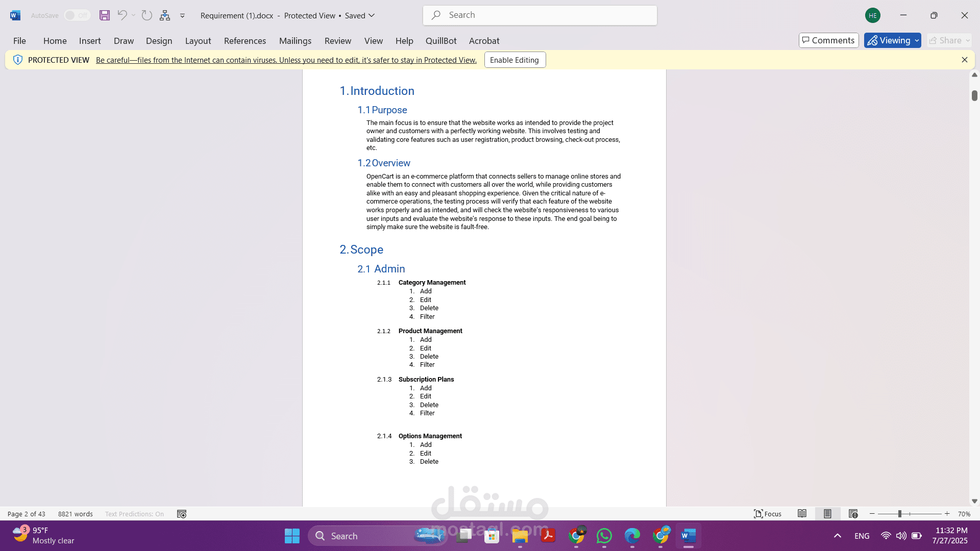Click the Save icon in the title bar

pyautogui.click(x=105, y=15)
